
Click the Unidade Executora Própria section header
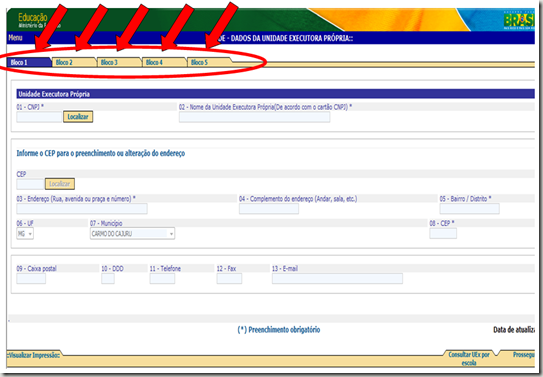click(x=276, y=94)
